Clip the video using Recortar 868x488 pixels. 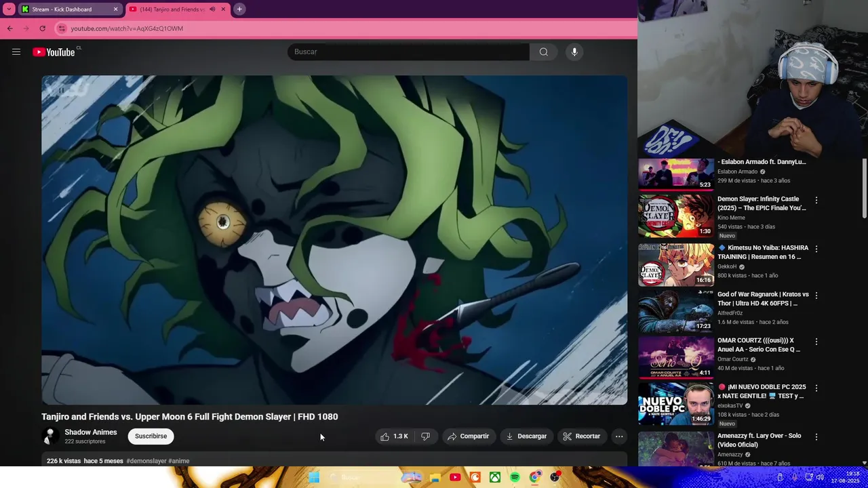pos(582,436)
